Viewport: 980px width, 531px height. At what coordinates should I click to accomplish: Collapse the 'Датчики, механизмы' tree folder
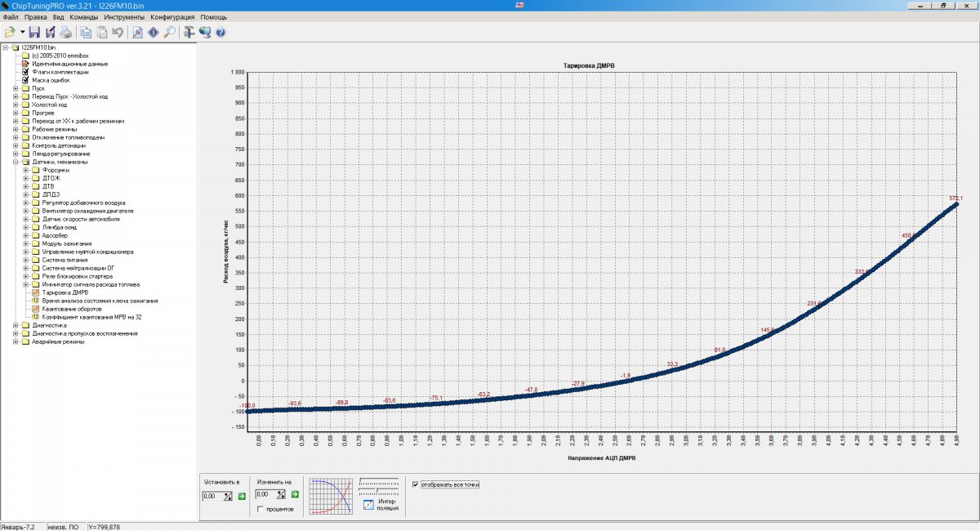point(16,162)
